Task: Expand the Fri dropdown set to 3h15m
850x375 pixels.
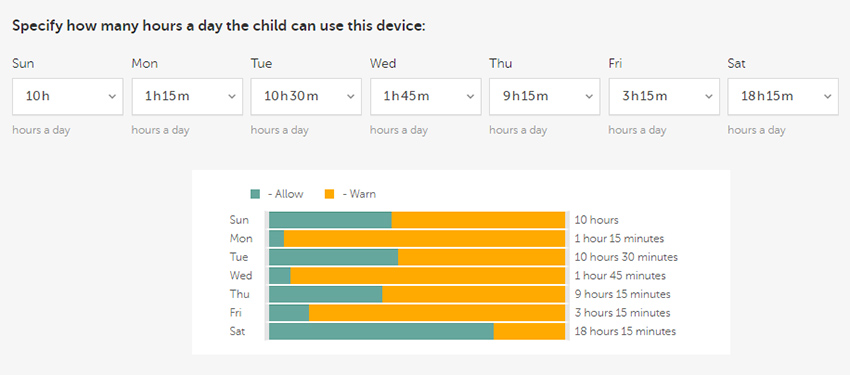Action: 664,96
